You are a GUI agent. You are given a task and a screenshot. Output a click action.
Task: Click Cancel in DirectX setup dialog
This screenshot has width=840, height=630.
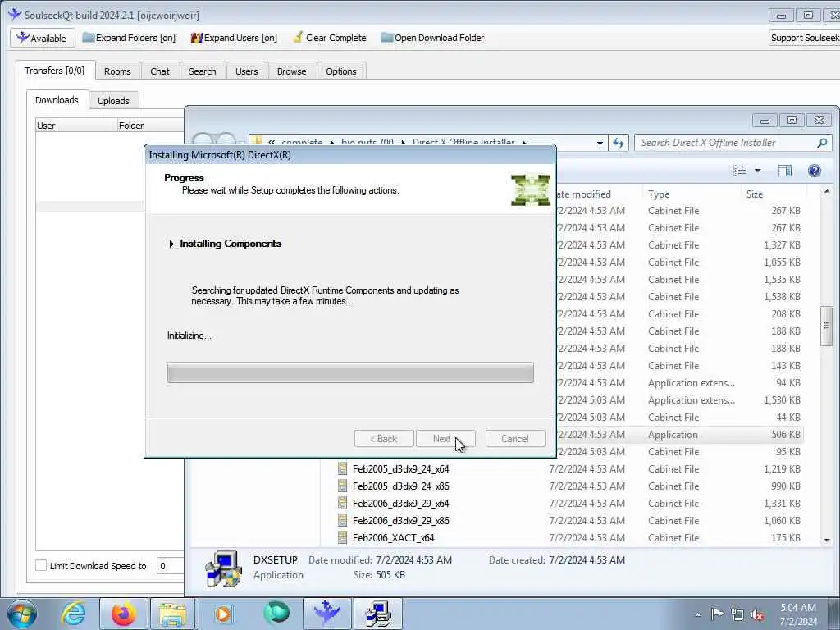tap(515, 439)
